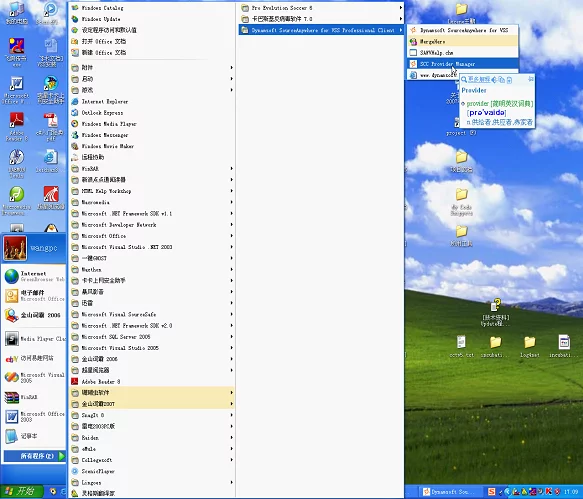Viewport: 583px width, 499px height.
Task: Expand the HTML Help Workshop folder
Action: coord(152,191)
